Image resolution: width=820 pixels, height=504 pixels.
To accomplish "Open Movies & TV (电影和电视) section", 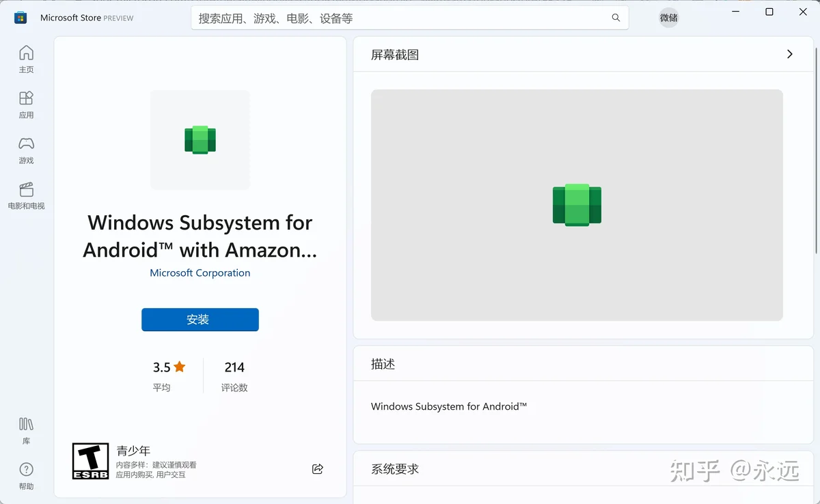I will [x=26, y=195].
